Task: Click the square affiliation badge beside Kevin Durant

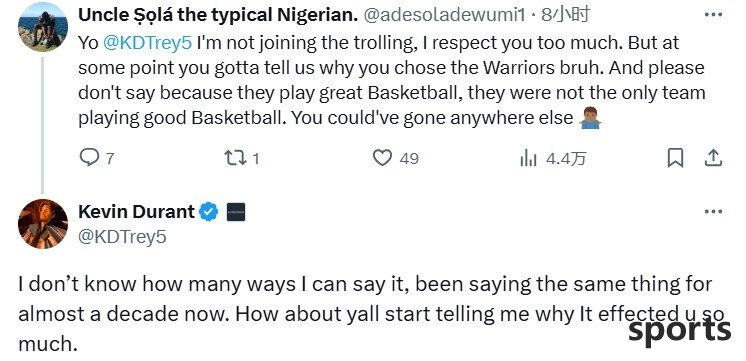Action: click(x=236, y=212)
